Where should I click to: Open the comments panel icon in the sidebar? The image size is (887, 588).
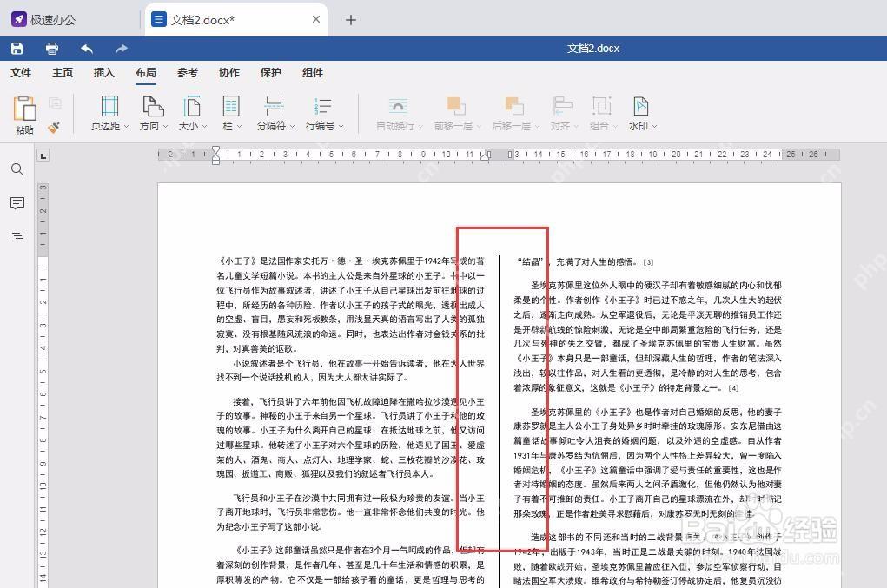[17, 203]
